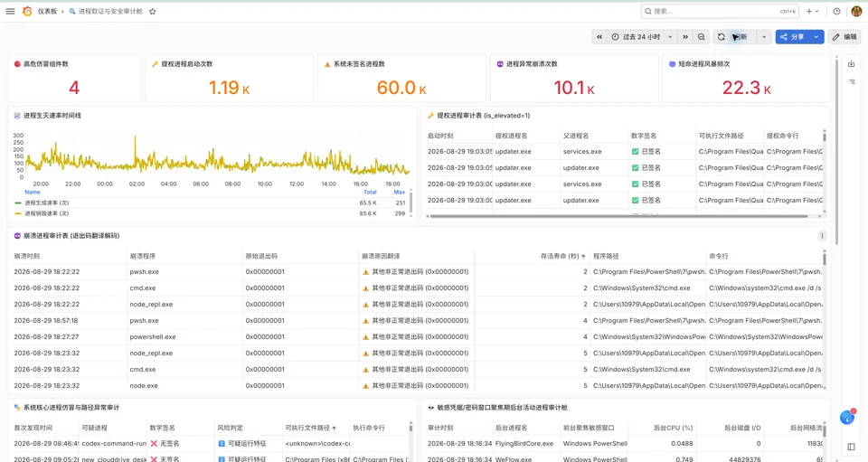This screenshot has width=868, height=462.
Task: Open the outline icon in right sidebar
Action: [852, 81]
